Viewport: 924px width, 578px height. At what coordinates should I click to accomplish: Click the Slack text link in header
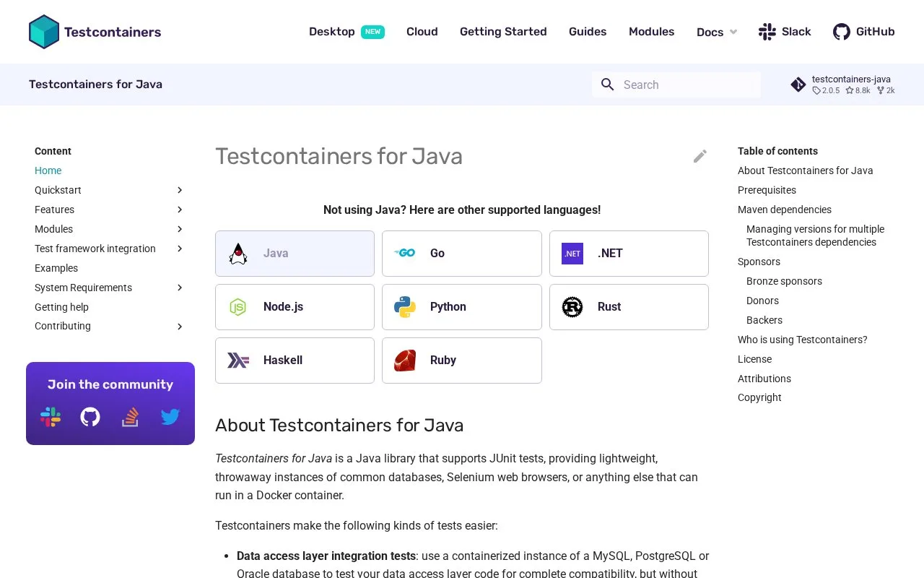coord(796,32)
